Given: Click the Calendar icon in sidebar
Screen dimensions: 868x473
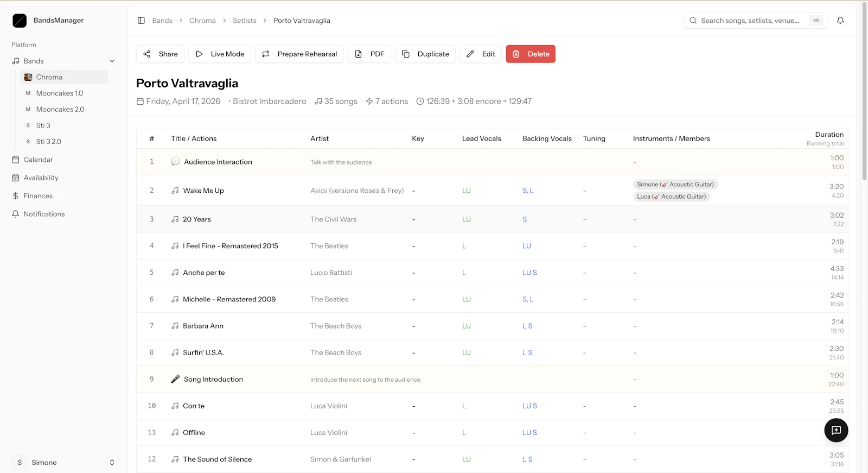Looking at the screenshot, I should click(16, 160).
